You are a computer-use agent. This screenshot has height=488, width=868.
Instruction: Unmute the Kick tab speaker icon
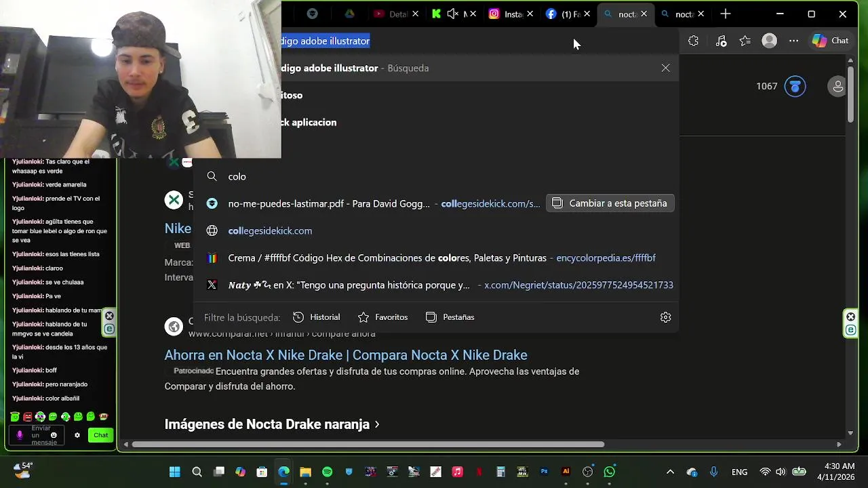coord(453,14)
